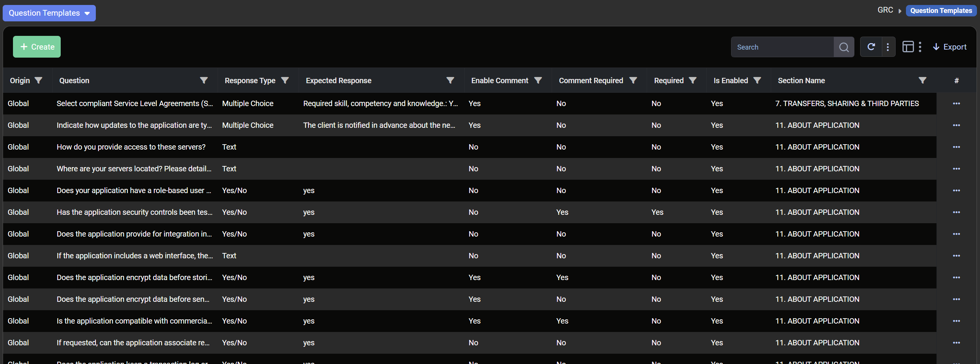The width and height of the screenshot is (980, 364).
Task: Filter by Response Type column
Action: 285,81
